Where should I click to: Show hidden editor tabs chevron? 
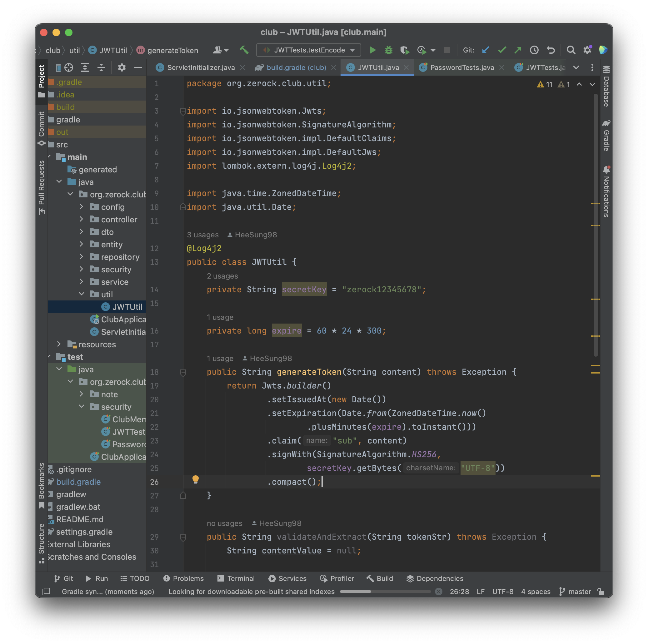click(576, 68)
